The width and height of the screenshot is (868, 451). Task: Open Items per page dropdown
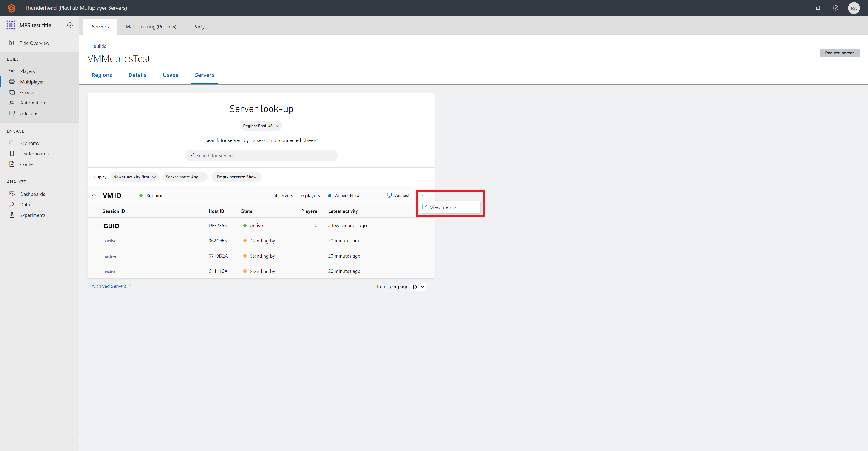point(418,287)
